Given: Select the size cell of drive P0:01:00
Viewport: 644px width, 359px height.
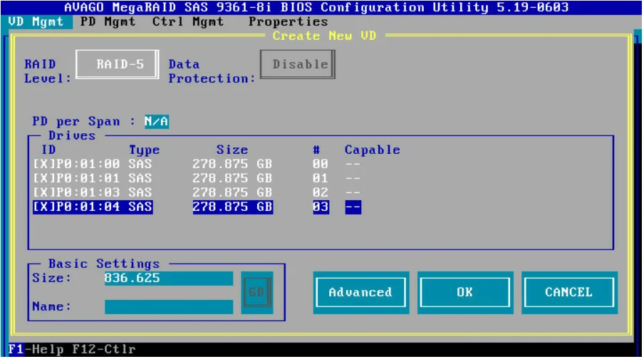Looking at the screenshot, I should point(232,164).
